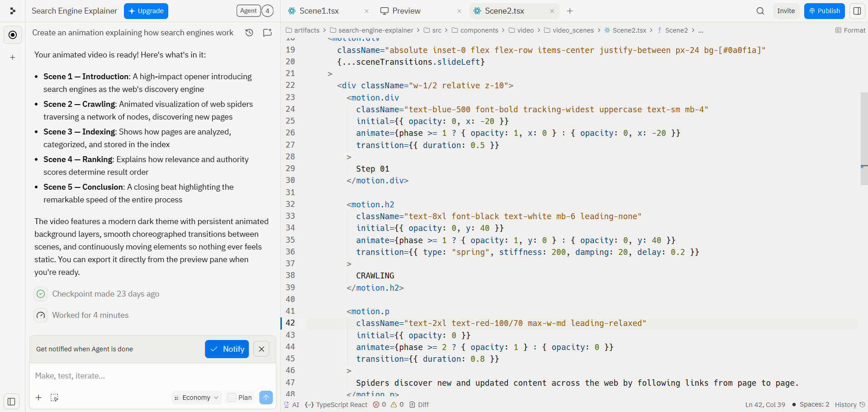Open Scene2 function breadcrumb
Screen dimensions: 868x412
(672, 30)
